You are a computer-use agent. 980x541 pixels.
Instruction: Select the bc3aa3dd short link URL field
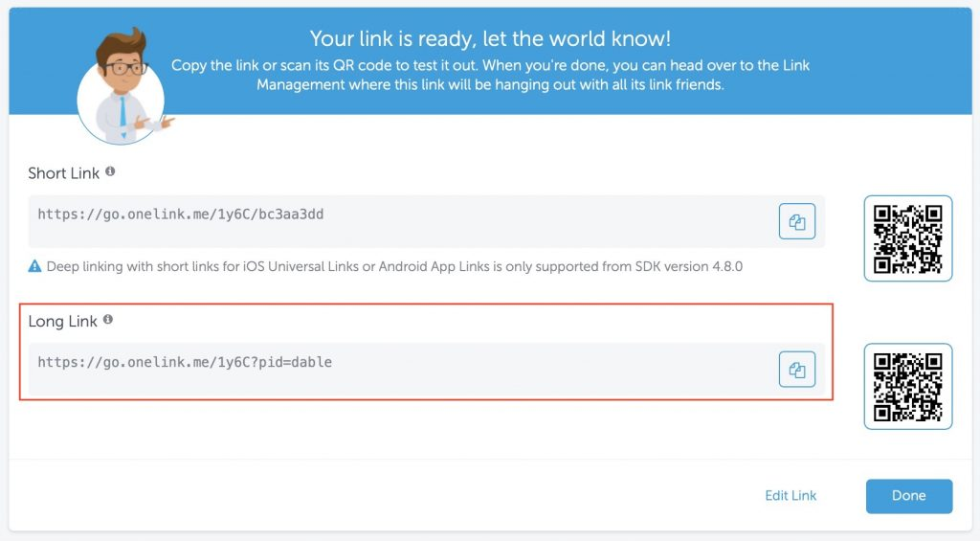pyautogui.click(x=426, y=221)
